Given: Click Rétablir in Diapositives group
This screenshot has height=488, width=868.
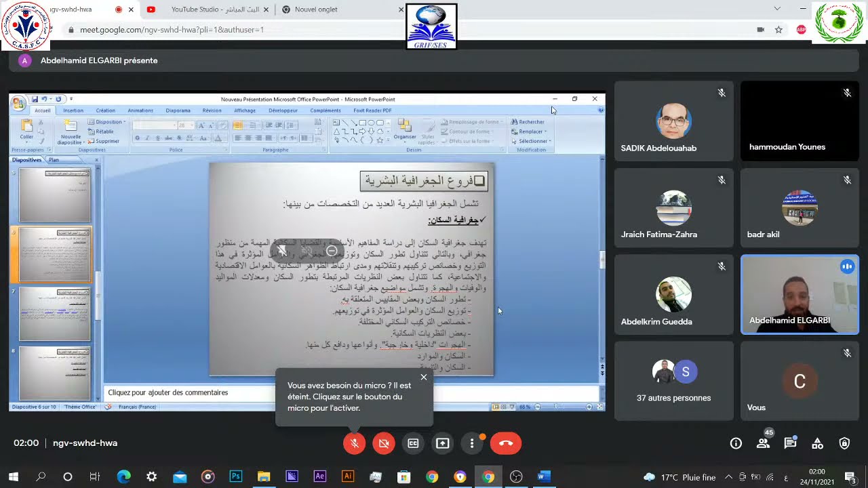Looking at the screenshot, I should [x=100, y=131].
